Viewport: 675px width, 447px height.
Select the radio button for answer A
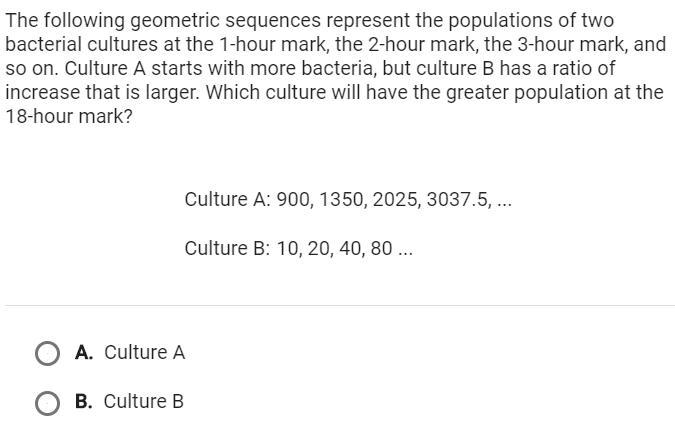(46, 353)
